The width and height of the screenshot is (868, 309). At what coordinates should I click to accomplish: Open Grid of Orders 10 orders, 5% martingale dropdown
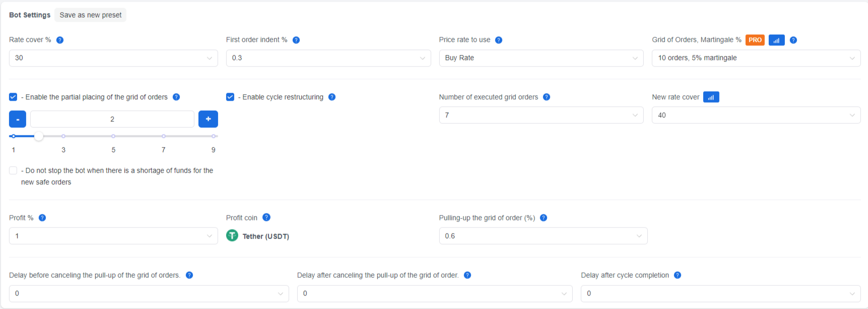pos(756,58)
